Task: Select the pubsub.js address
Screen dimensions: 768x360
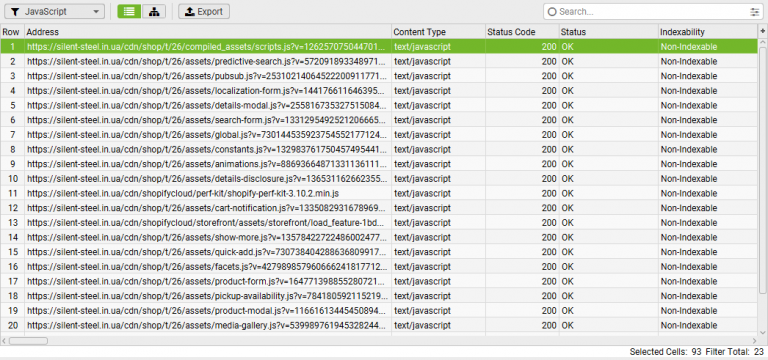Action: point(208,76)
